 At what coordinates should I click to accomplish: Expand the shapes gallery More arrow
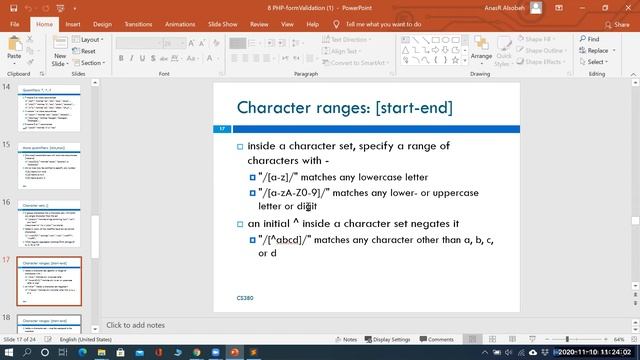tap(465, 60)
